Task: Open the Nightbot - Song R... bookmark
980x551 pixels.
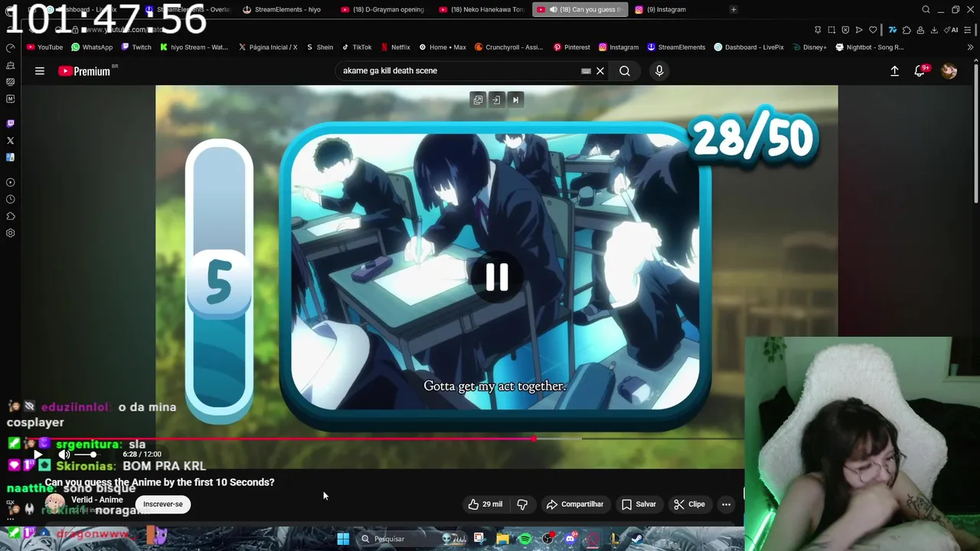Action: [869, 47]
